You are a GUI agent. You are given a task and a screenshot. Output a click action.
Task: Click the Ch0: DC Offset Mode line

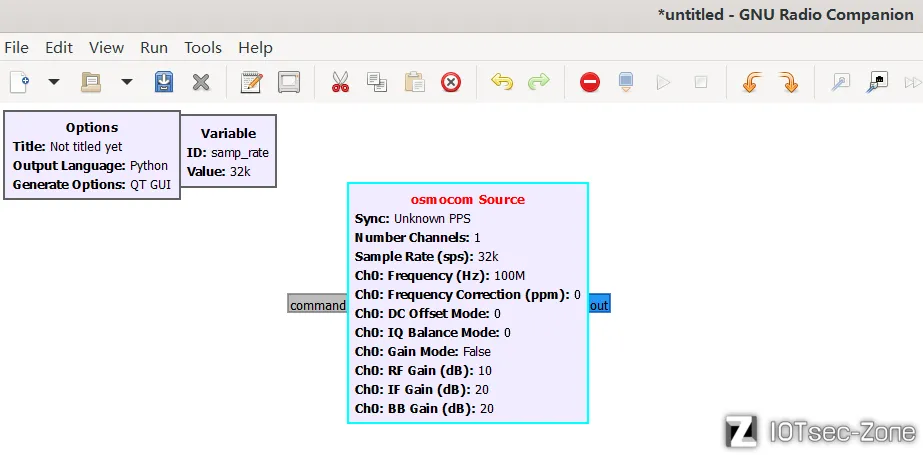[428, 314]
